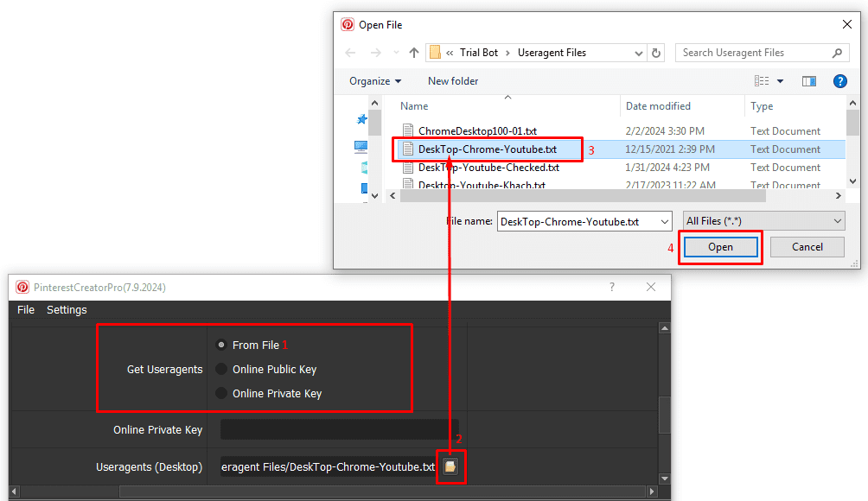Refresh the Useragent Files folder

(x=656, y=53)
